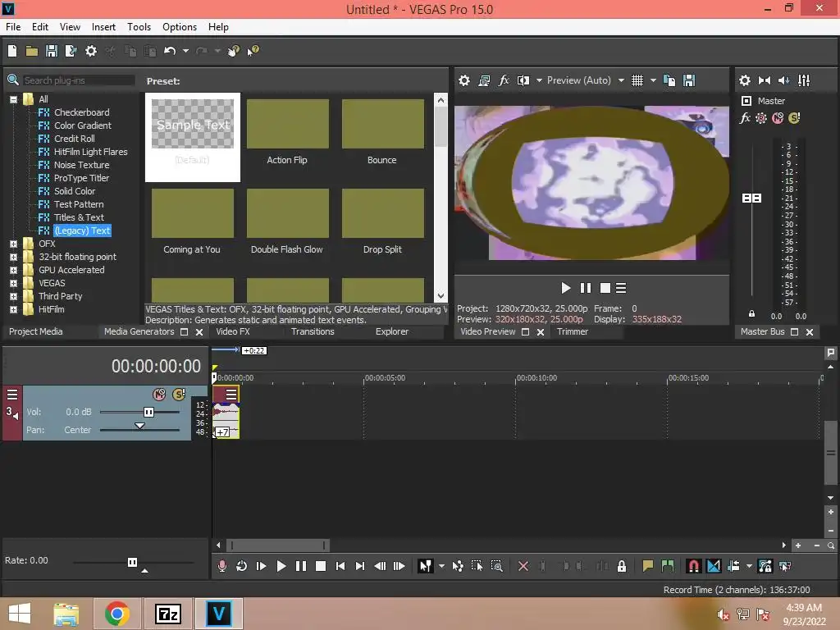Open Master FX chain
The height and width of the screenshot is (630, 840).
point(745,118)
